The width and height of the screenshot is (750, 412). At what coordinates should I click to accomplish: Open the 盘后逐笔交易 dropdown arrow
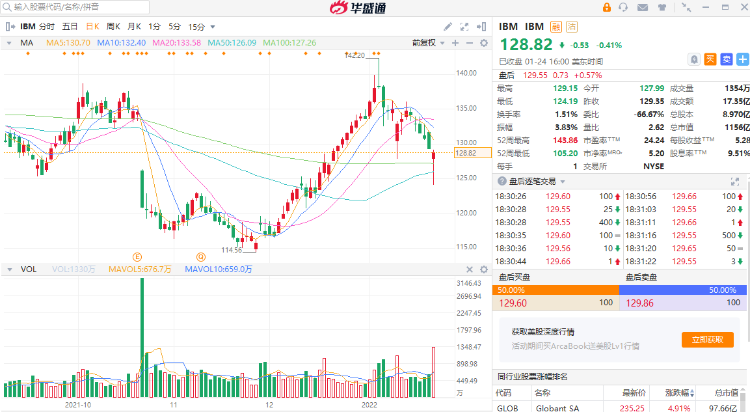point(562,182)
